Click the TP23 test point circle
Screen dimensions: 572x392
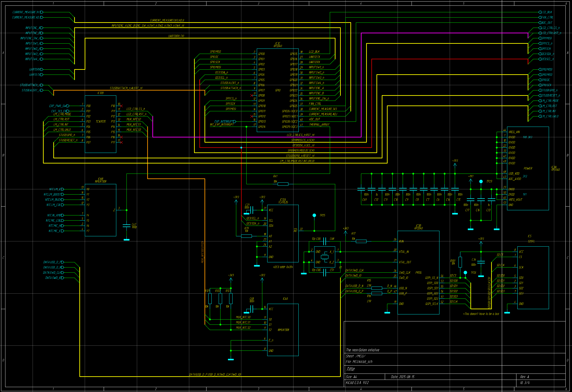coord(481,181)
